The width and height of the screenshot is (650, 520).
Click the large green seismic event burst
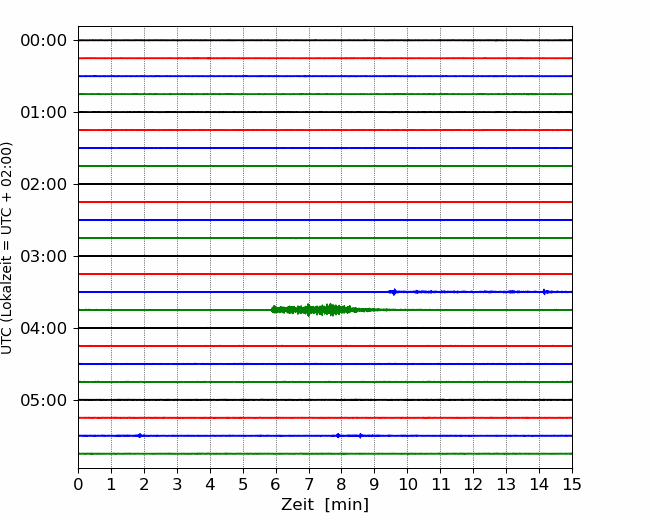[325, 310]
